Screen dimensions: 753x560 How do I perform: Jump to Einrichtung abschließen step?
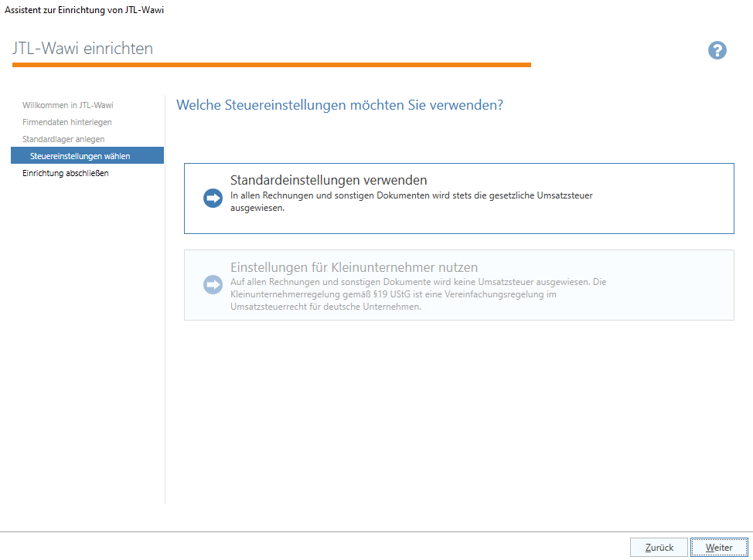(x=65, y=173)
